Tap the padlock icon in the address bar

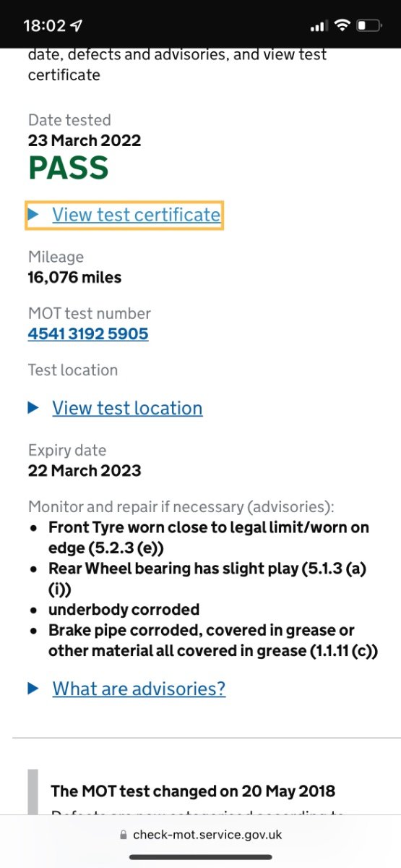click(x=124, y=835)
